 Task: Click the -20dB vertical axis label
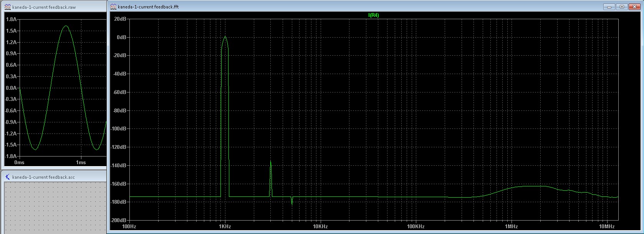point(120,55)
